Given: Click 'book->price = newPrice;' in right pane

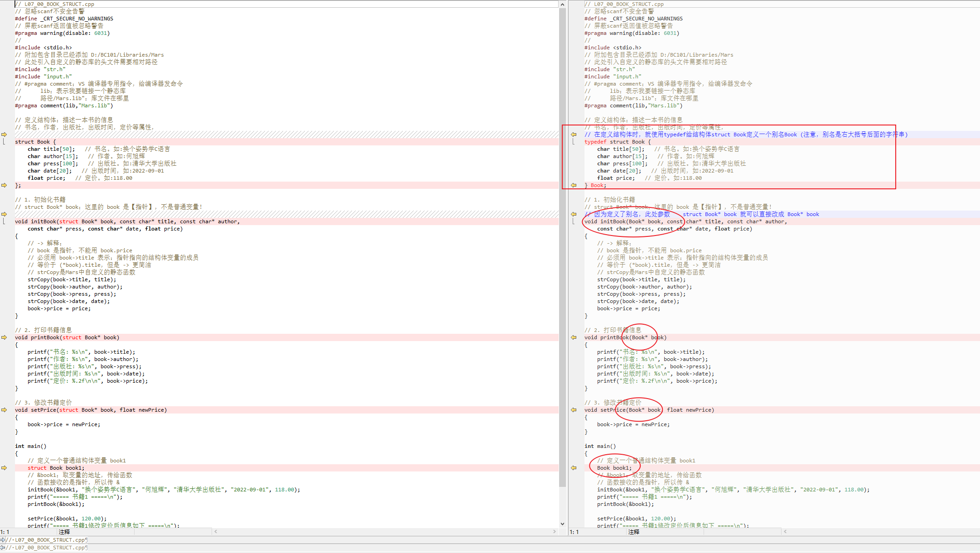Looking at the screenshot, I should tap(633, 424).
